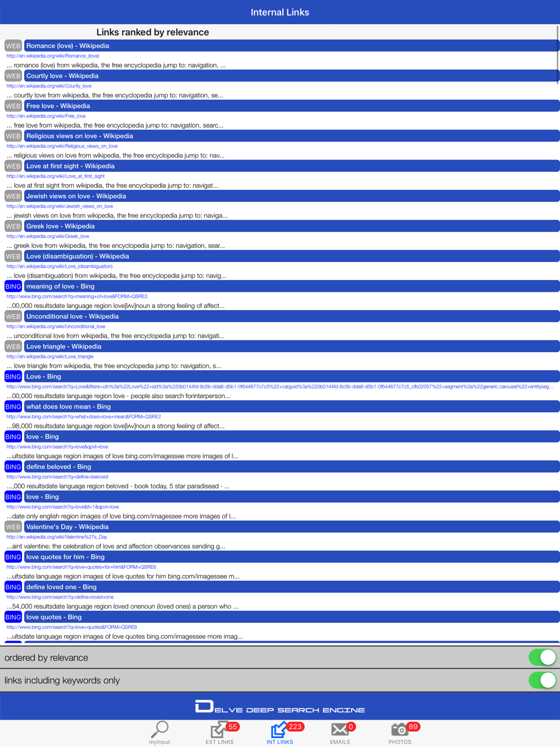Click snippet mentioning '5 star paradisead'
Viewport: 560px width, 747px height.
pos(118,486)
